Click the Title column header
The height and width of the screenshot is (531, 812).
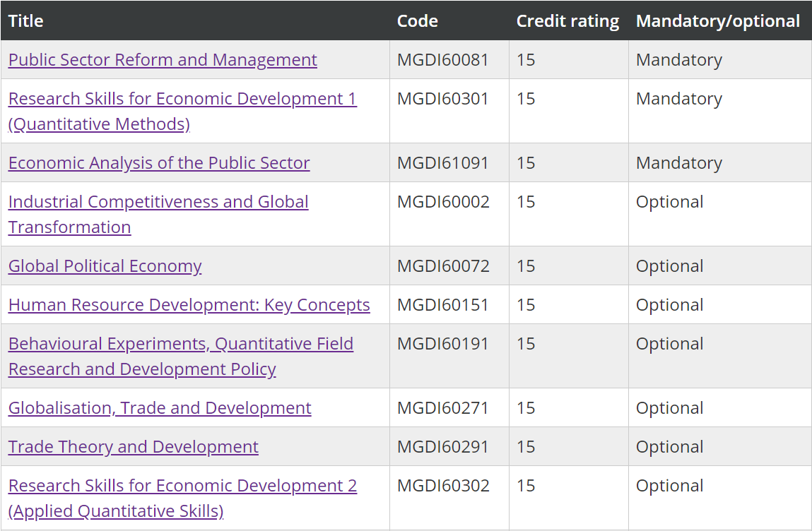pos(26,21)
